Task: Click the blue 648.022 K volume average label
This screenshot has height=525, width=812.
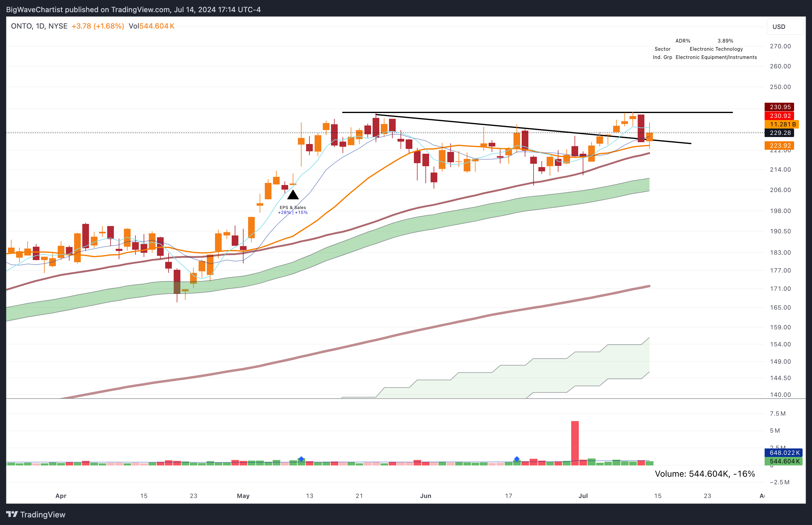Action: point(784,453)
